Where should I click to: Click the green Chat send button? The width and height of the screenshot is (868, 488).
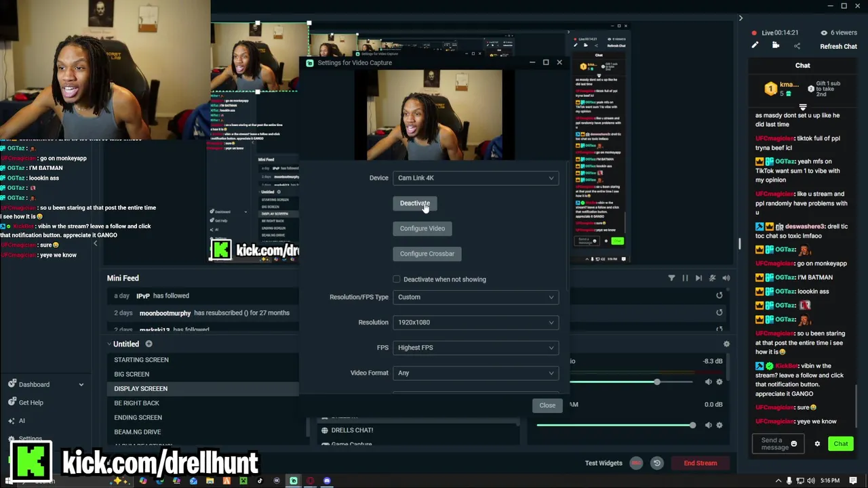841,444
